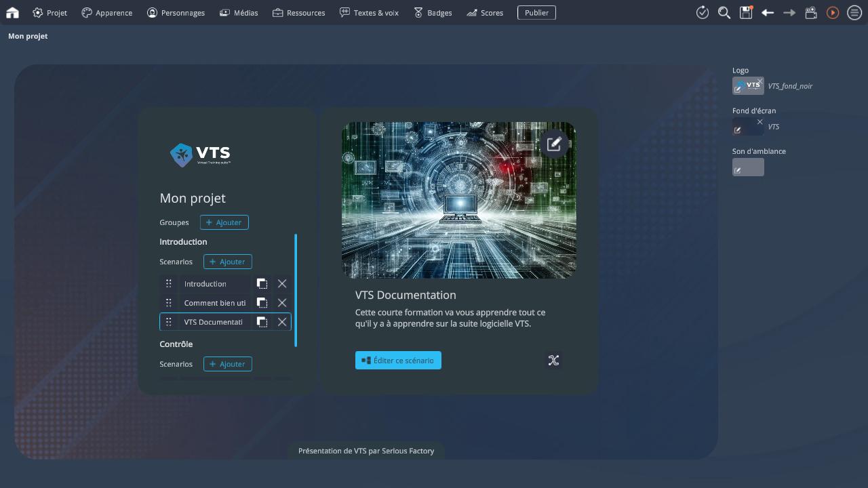868x488 pixels.
Task: Delete the VTS Documentati scenario
Action: 282,322
